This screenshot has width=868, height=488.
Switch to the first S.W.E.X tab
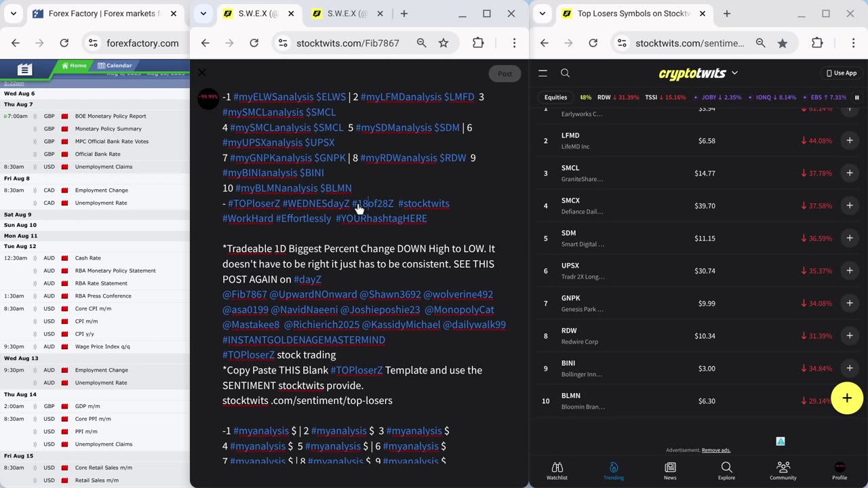click(258, 14)
